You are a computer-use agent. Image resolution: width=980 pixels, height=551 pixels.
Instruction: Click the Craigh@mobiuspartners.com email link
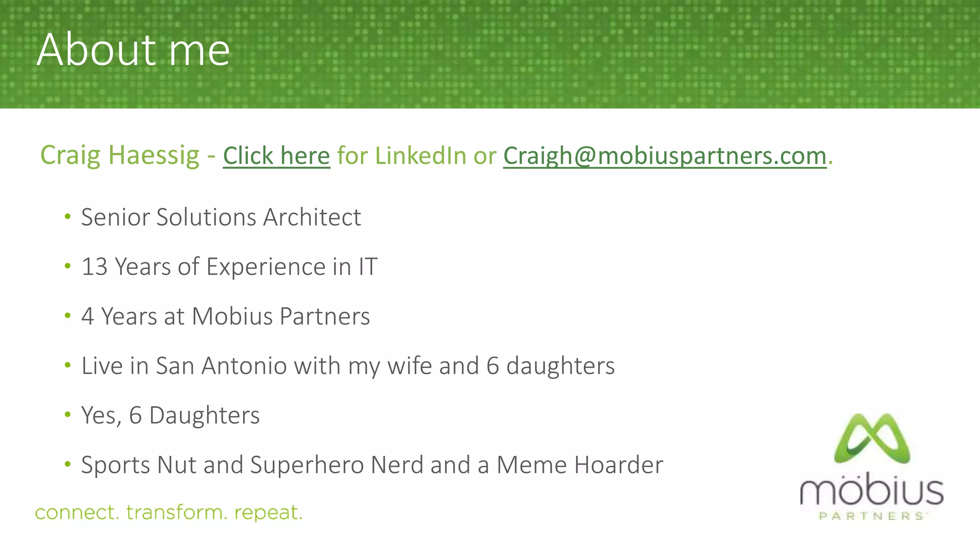[665, 155]
